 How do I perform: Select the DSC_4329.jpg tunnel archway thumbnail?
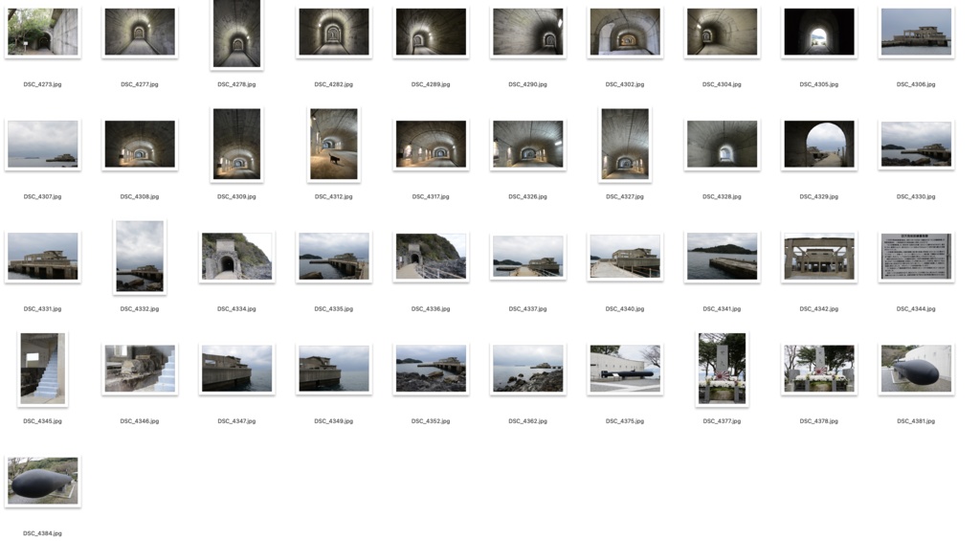click(x=819, y=144)
